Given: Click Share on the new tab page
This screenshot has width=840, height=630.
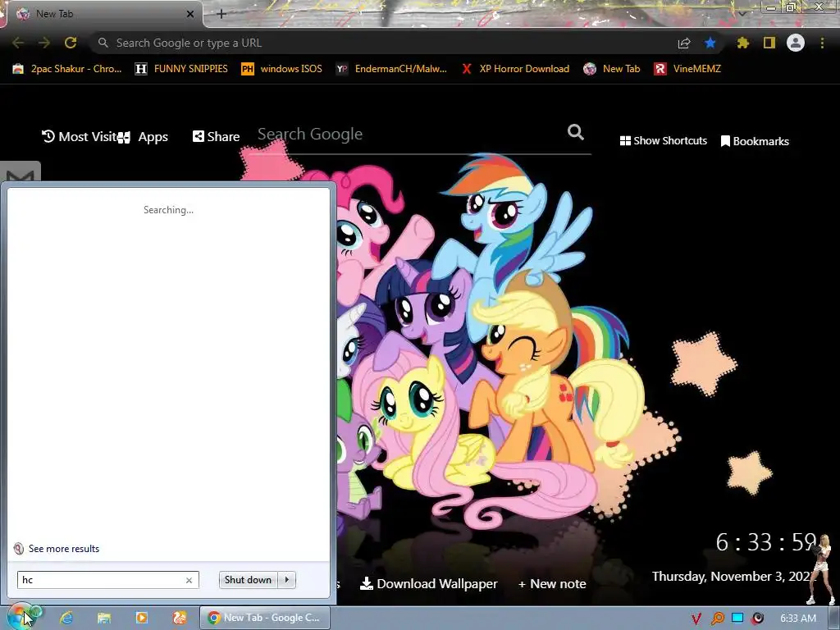Looking at the screenshot, I should [x=217, y=137].
